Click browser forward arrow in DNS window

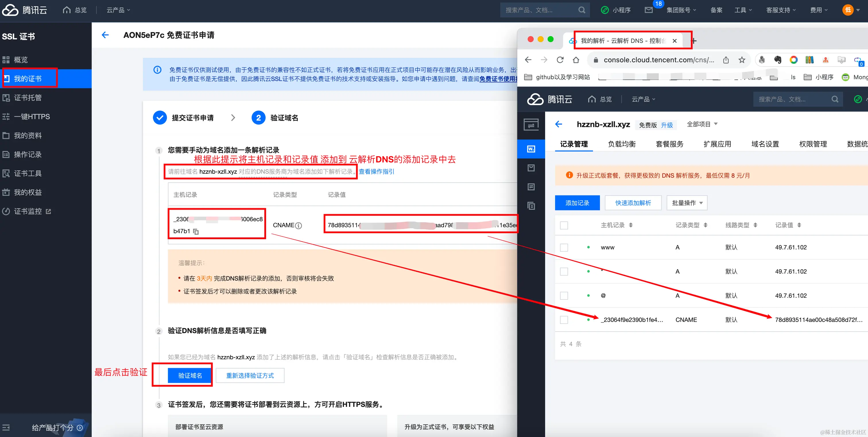pos(544,60)
